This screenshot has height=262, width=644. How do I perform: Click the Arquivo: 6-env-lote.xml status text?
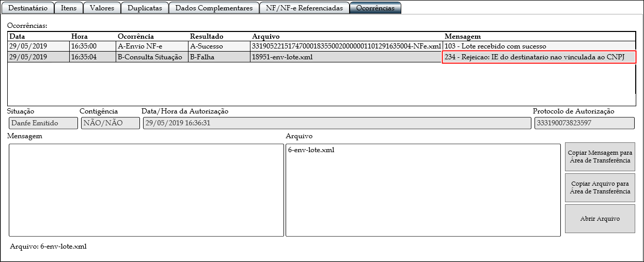tap(48, 247)
